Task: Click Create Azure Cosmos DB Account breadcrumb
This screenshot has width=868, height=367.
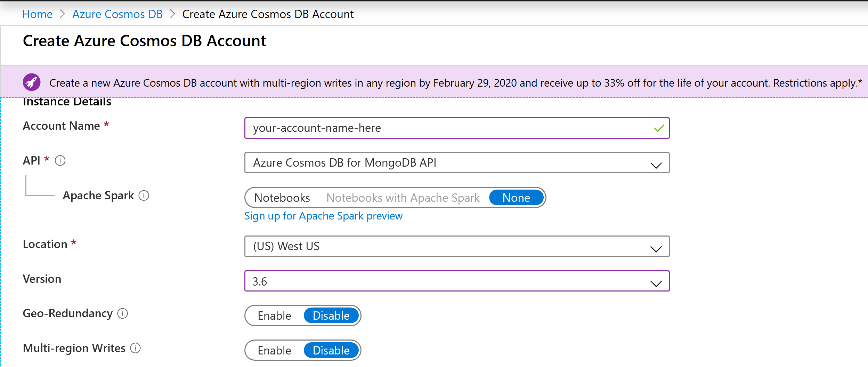Action: coord(268,14)
